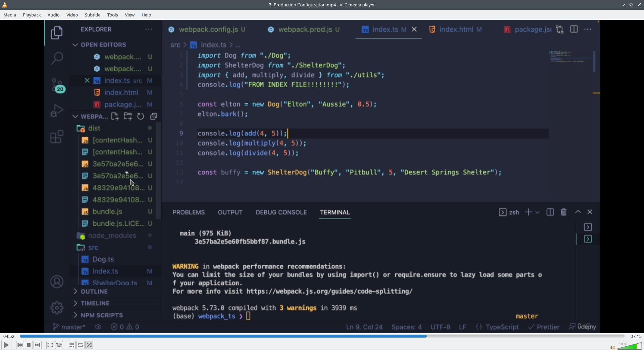Click the synchronize changes icon in the status bar
The width and height of the screenshot is (644, 350).
click(98, 327)
